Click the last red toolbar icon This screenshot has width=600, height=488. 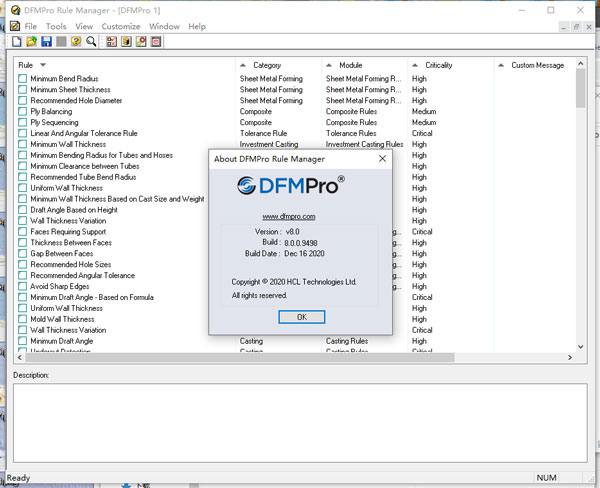click(156, 42)
